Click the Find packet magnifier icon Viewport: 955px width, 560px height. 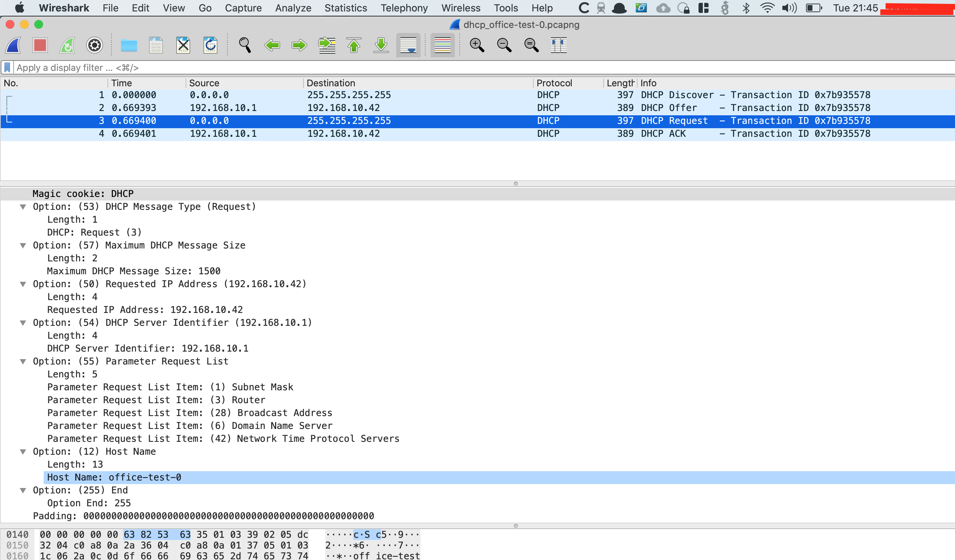click(x=244, y=45)
